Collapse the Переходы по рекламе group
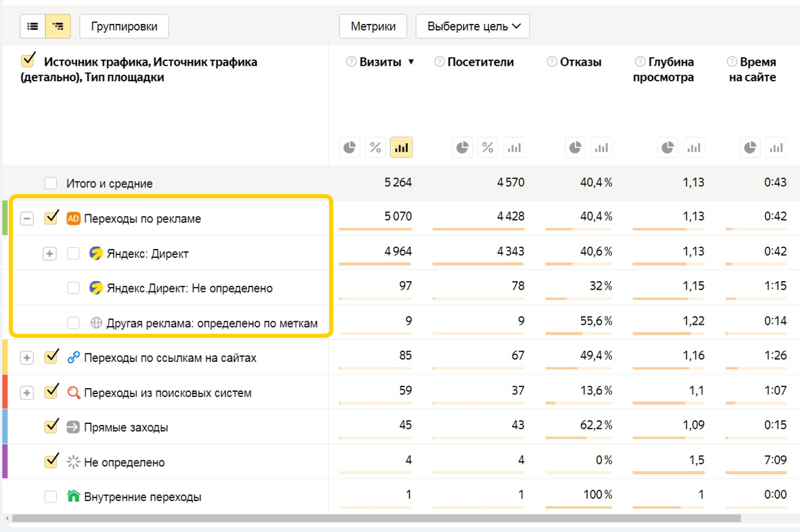Image resolution: width=800 pixels, height=532 pixels. pos(26,219)
